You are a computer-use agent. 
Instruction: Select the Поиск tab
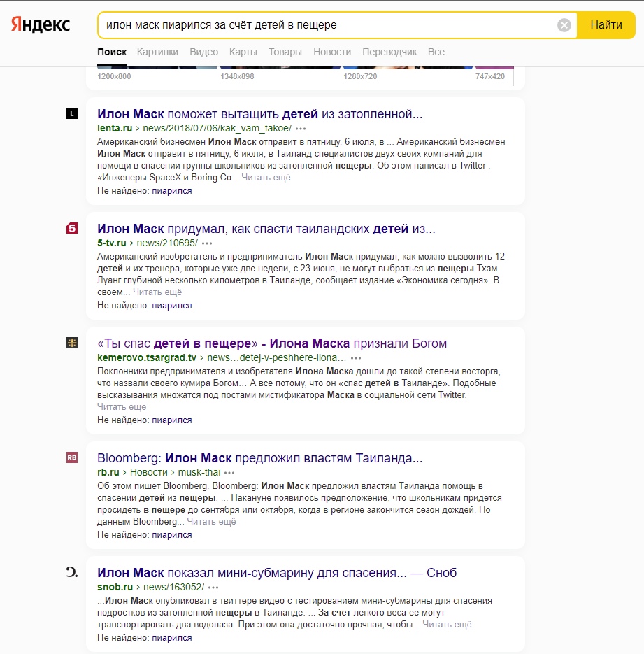(112, 52)
